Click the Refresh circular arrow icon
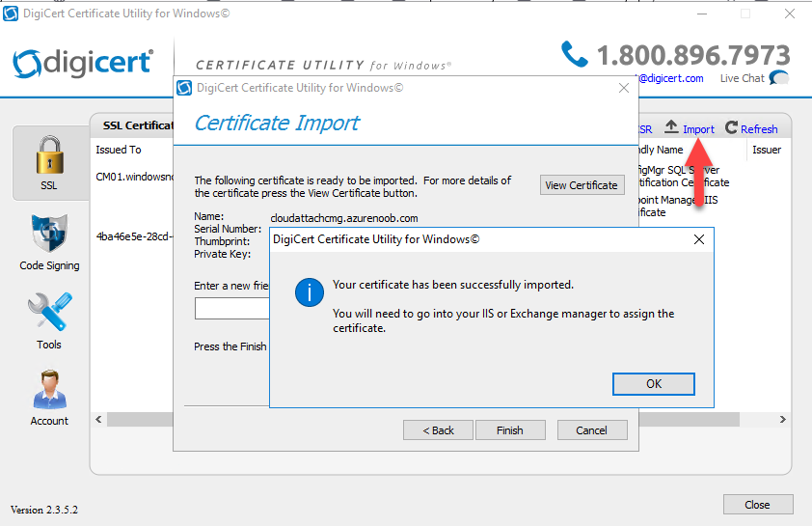This screenshot has height=526, width=812. click(x=731, y=127)
